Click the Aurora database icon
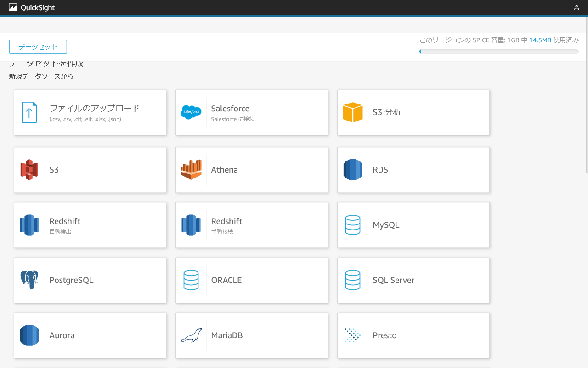The image size is (588, 368). [29, 335]
